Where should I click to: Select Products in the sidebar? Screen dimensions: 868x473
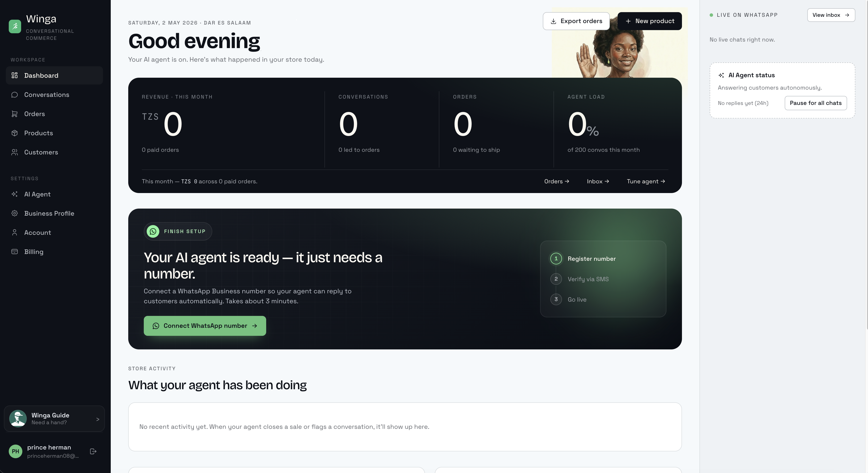coord(54,133)
